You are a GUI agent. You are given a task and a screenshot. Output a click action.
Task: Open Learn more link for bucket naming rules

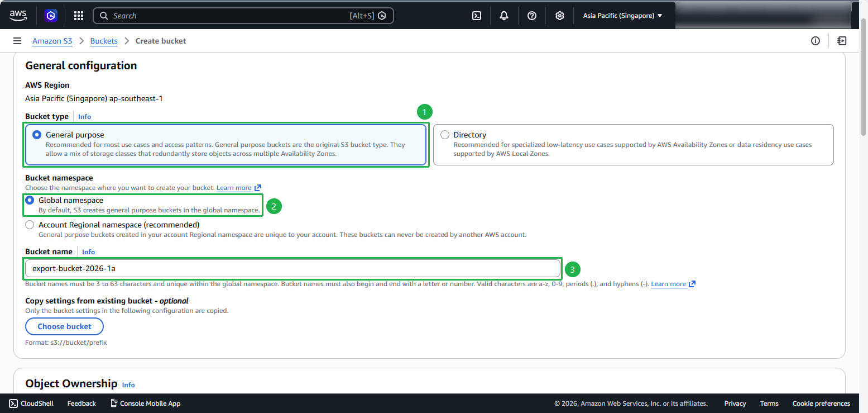click(673, 284)
